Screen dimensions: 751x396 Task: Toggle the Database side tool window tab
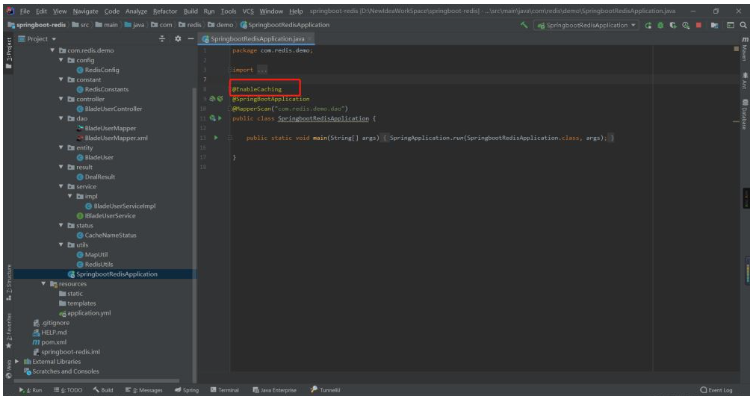click(x=745, y=114)
